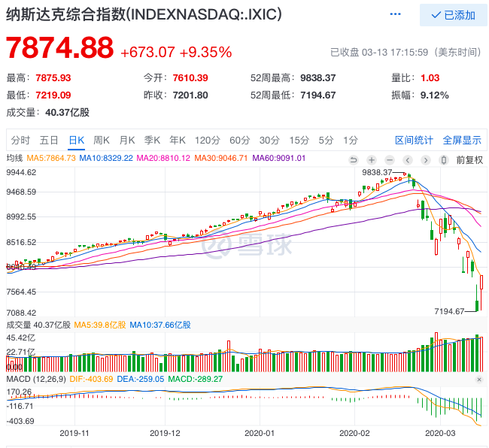Click the MA10:8329.22 moving average label
The width and height of the screenshot is (489, 448).
(x=106, y=159)
